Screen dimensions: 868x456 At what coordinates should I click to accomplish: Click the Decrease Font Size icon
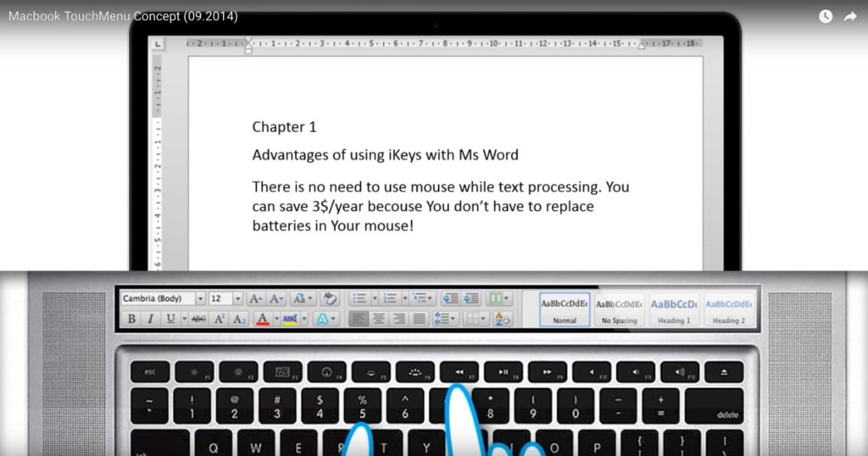click(275, 299)
